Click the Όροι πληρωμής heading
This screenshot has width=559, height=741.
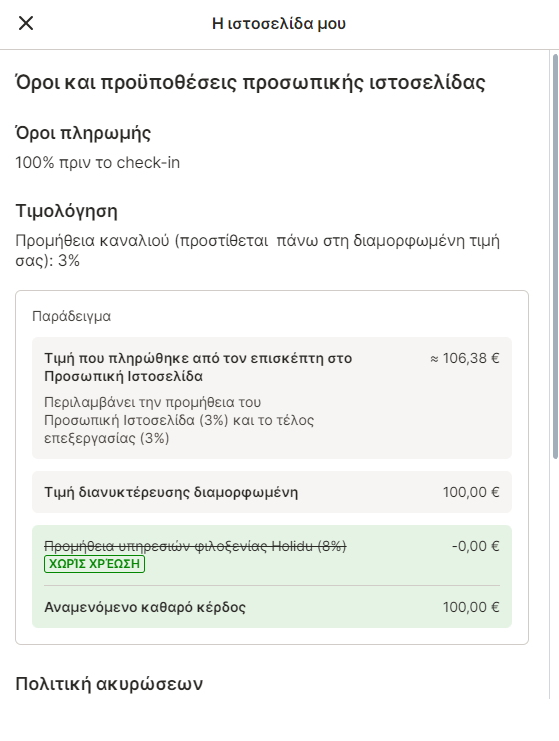coord(83,133)
